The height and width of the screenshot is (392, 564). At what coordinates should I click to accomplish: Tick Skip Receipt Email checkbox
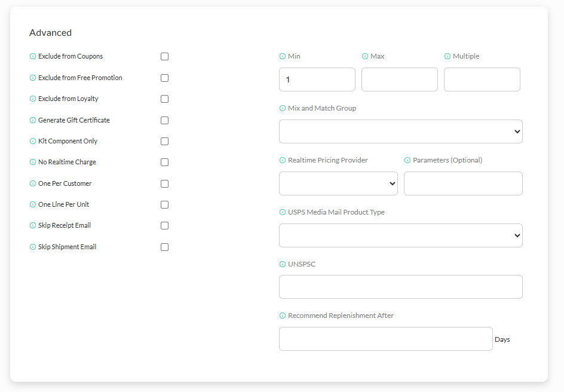[x=164, y=225]
